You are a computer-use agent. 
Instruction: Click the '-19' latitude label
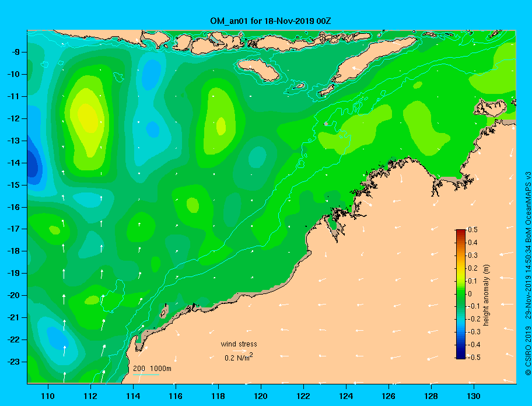coord(13,273)
